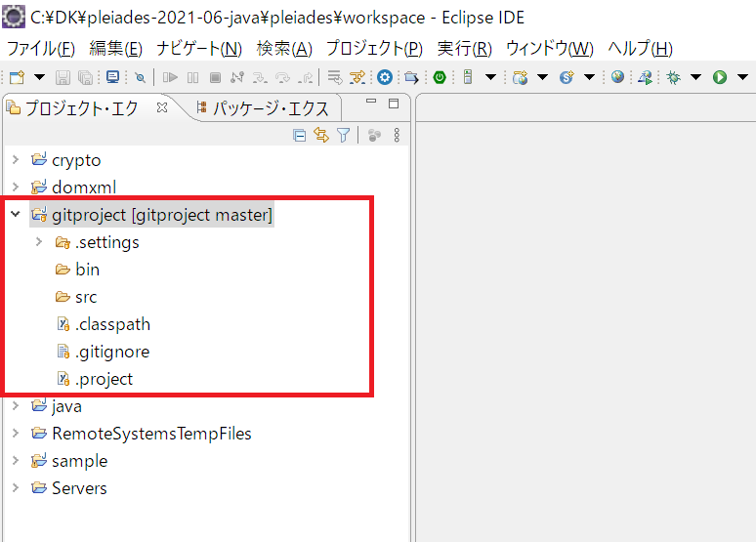Click the Terminate stop icon
756x542 pixels.
click(x=215, y=77)
